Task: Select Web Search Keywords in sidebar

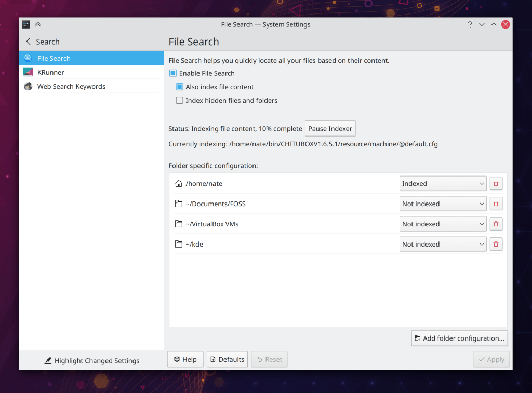Action: click(x=71, y=87)
